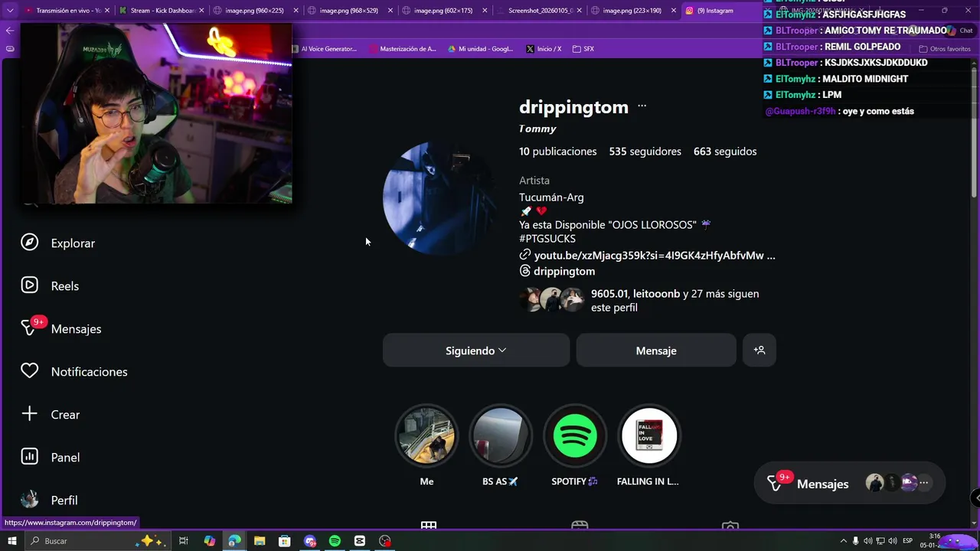Open the 'Me' story highlight
This screenshot has width=980, height=551.
[x=426, y=435]
